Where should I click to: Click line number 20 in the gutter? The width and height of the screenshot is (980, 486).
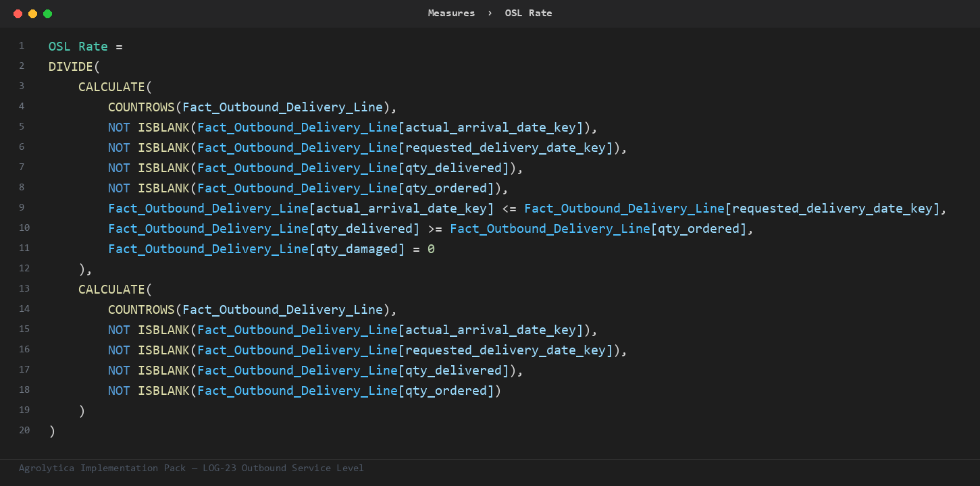point(24,430)
